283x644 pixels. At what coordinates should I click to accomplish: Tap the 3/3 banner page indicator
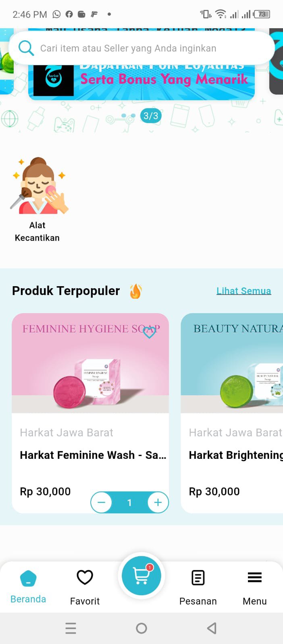151,116
